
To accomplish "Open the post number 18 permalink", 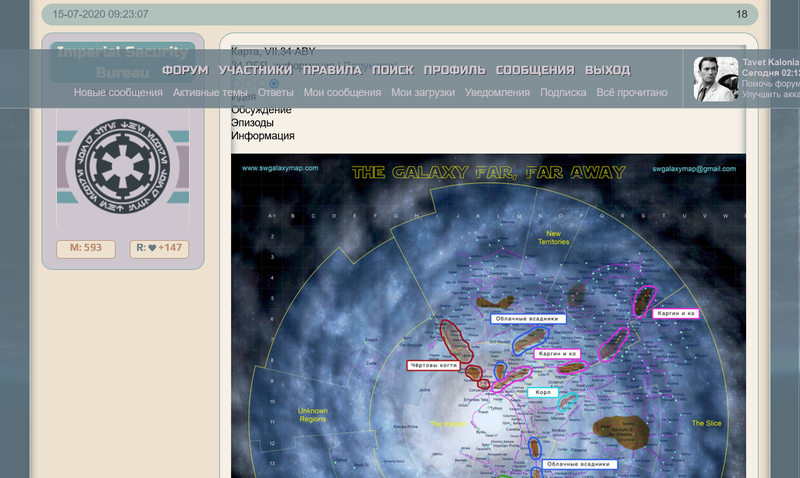I will (741, 14).
